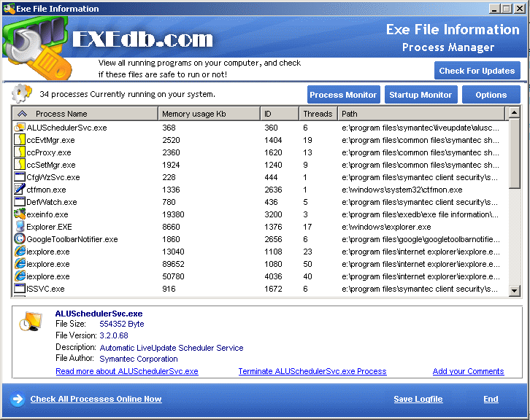Click Terminate ALUSchedulerSvc.exe Process link

point(312,371)
